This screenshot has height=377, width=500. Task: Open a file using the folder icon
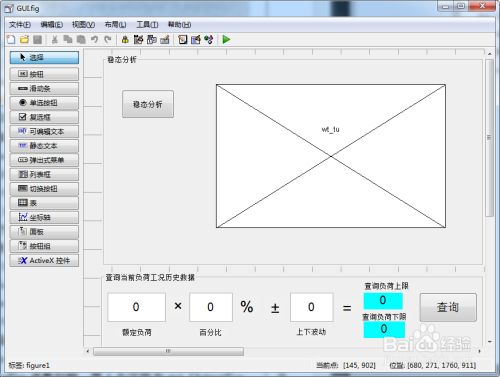tap(24, 40)
